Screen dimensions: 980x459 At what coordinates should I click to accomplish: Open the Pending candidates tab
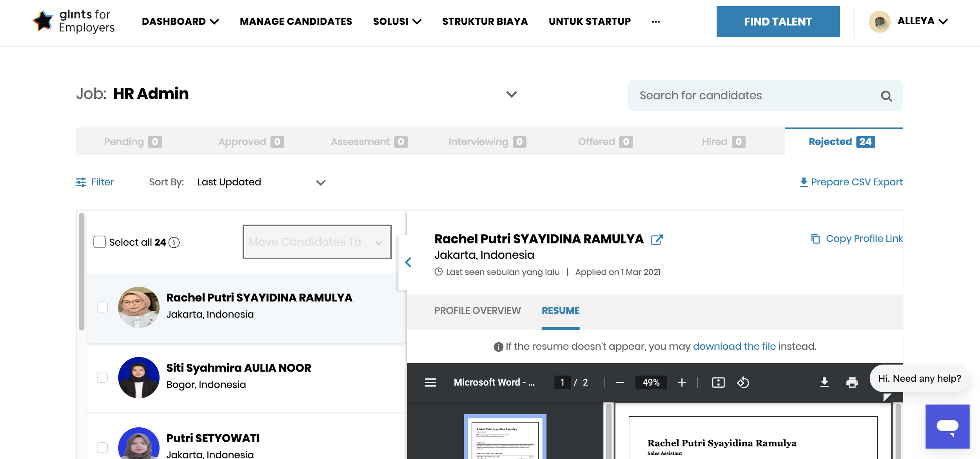pyautogui.click(x=132, y=142)
